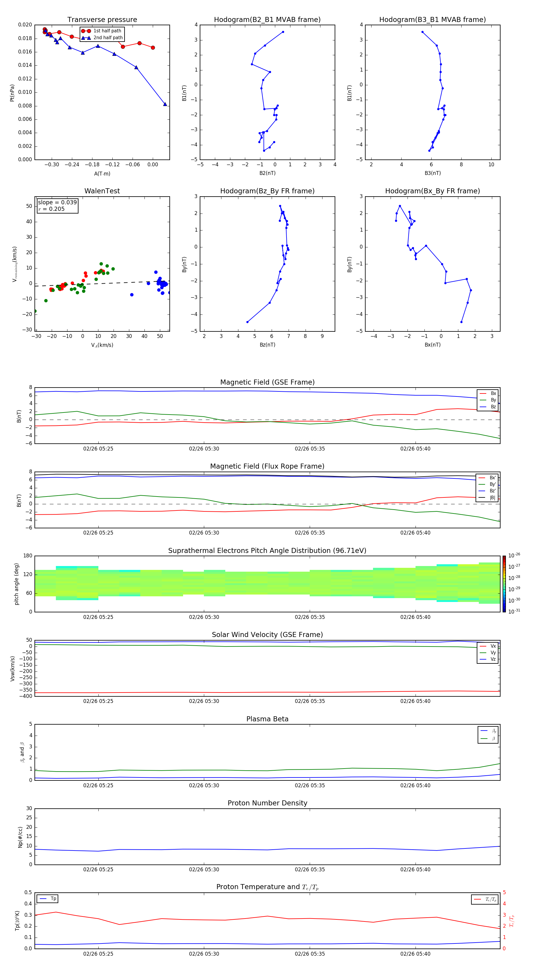Click the 'Hodogram(Bx_By FR frame)' title
The width and height of the screenshot is (535, 980).
point(432,191)
